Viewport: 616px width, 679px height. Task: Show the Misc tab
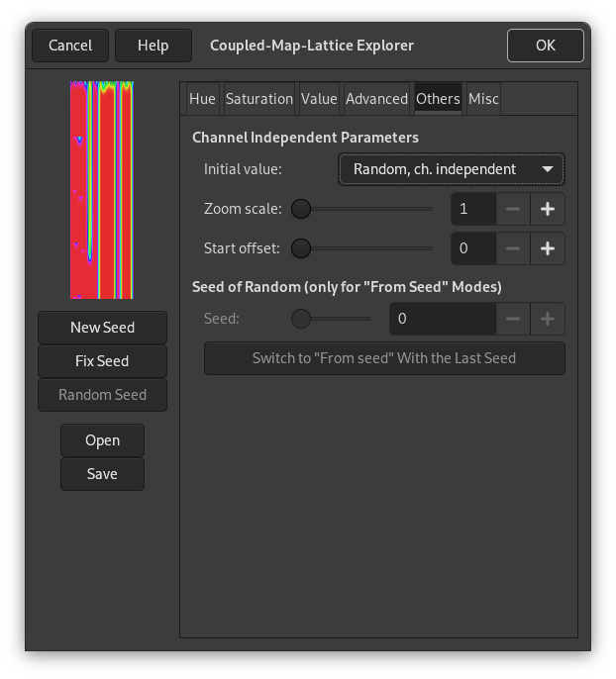[483, 99]
